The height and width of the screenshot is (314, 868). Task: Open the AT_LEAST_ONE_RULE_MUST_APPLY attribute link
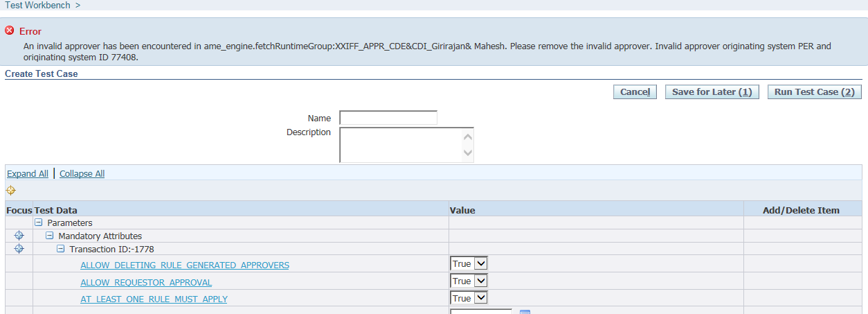point(154,299)
